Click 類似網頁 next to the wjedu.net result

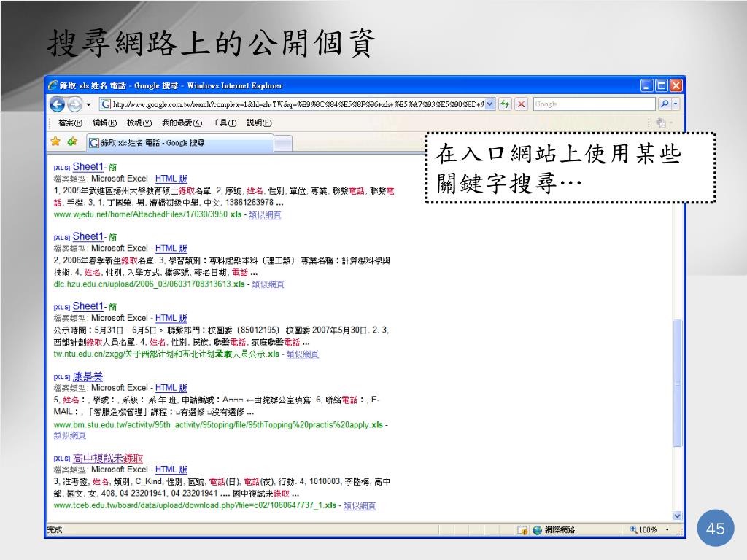pos(265,215)
